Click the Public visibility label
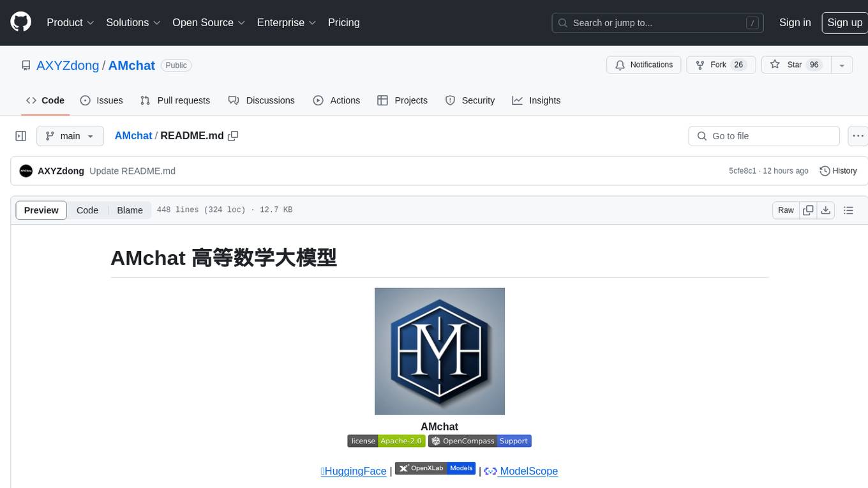The height and width of the screenshot is (488, 868). click(x=176, y=65)
